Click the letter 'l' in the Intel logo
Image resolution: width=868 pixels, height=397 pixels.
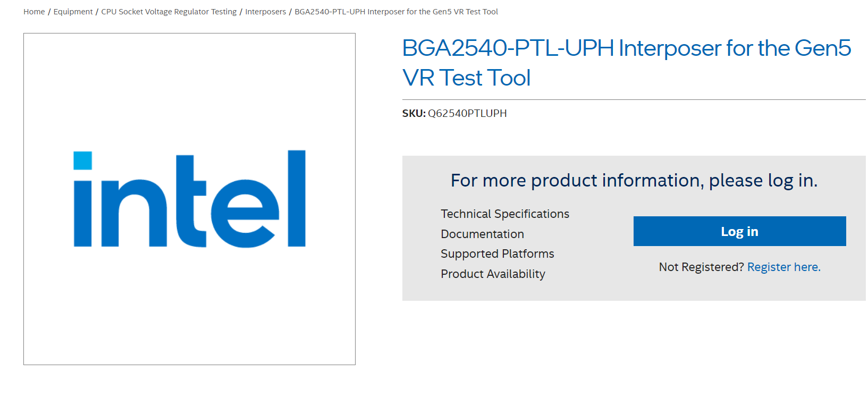tap(297, 198)
